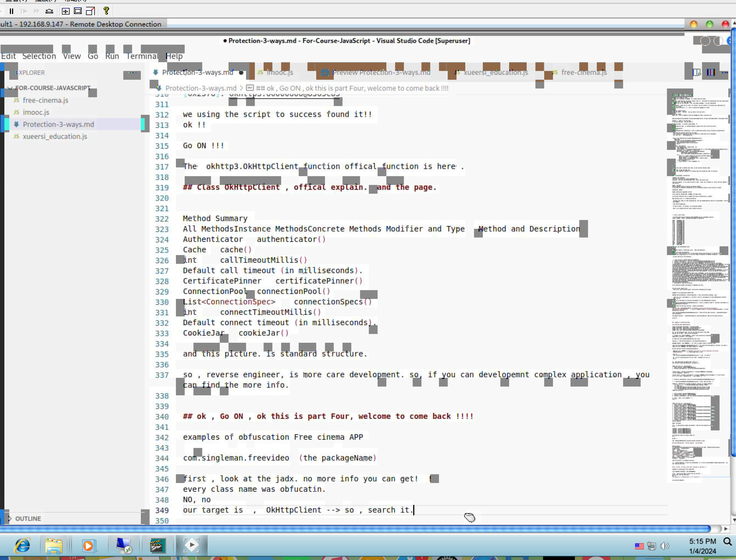Click the magnifier search icon near the clock

tap(728, 542)
